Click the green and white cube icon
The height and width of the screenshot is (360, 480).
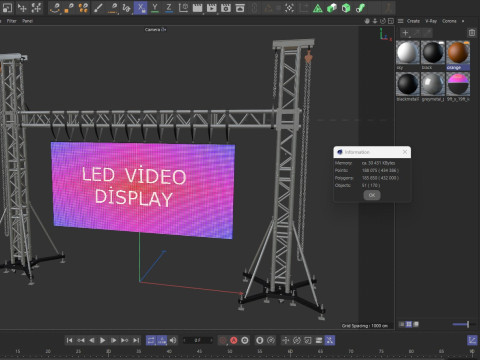pyautogui.click(x=332, y=8)
